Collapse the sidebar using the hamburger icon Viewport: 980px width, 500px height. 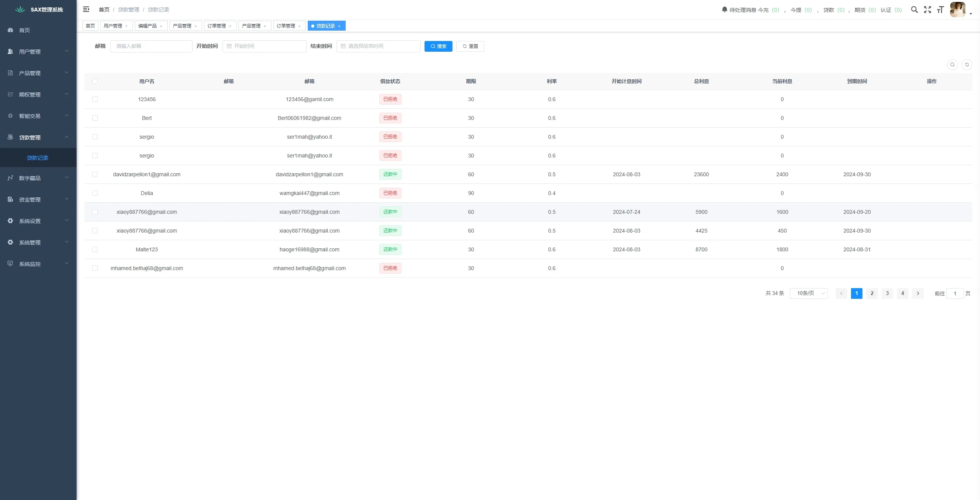point(86,9)
